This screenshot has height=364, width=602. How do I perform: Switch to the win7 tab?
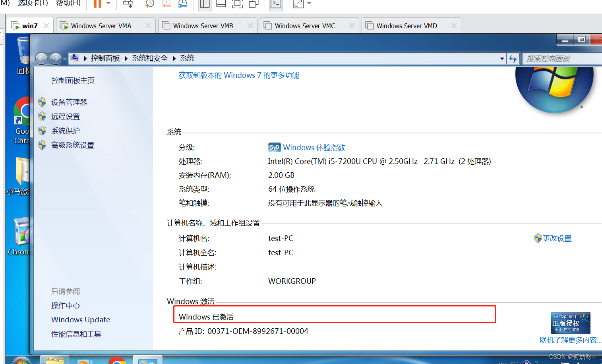point(30,26)
